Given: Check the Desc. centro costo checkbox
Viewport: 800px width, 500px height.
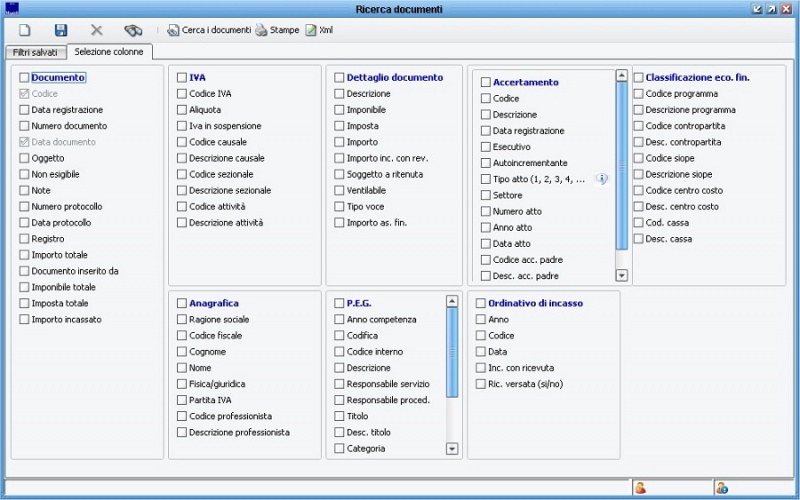Looking at the screenshot, I should pos(638,207).
